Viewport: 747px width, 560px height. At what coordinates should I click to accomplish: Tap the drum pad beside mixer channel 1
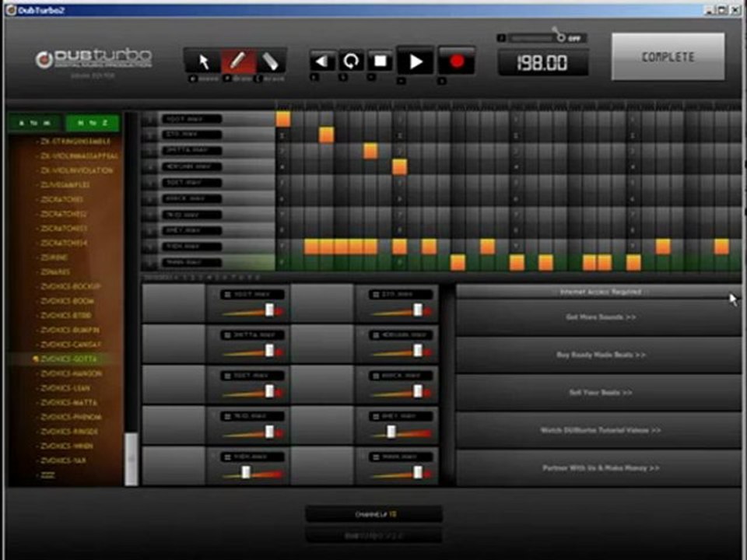(174, 303)
